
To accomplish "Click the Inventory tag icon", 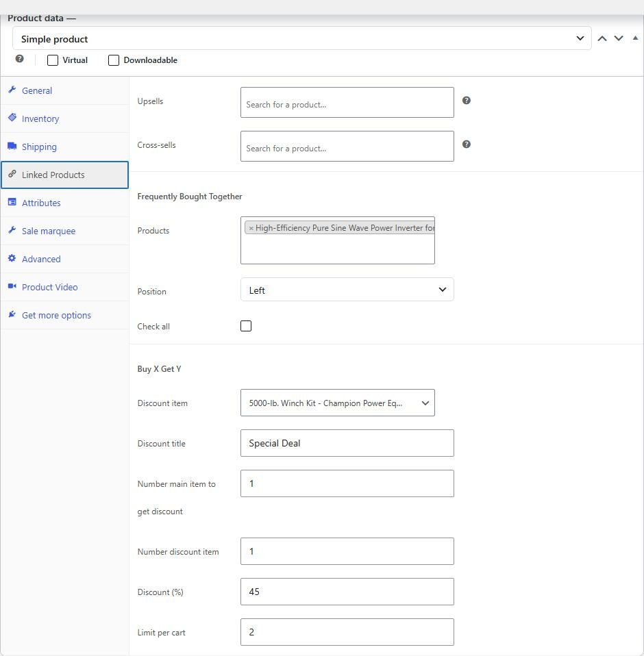I will pyautogui.click(x=12, y=118).
